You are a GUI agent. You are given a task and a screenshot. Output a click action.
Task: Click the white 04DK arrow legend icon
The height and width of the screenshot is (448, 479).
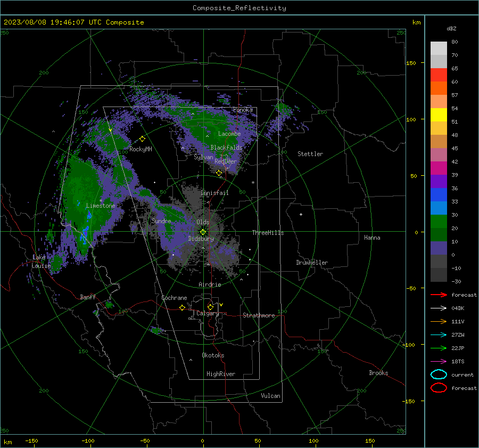pos(439,308)
